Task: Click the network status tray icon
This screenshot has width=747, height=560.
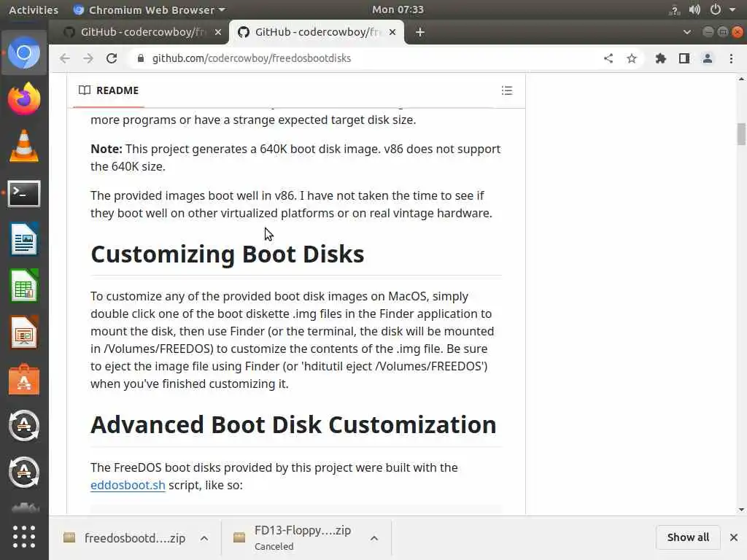Action: 674,9
